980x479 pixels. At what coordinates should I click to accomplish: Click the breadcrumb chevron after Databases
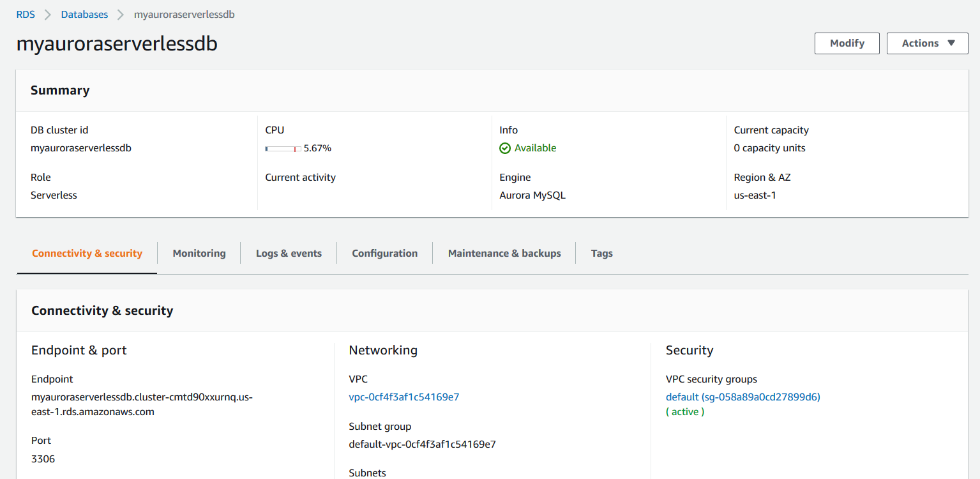(x=121, y=15)
